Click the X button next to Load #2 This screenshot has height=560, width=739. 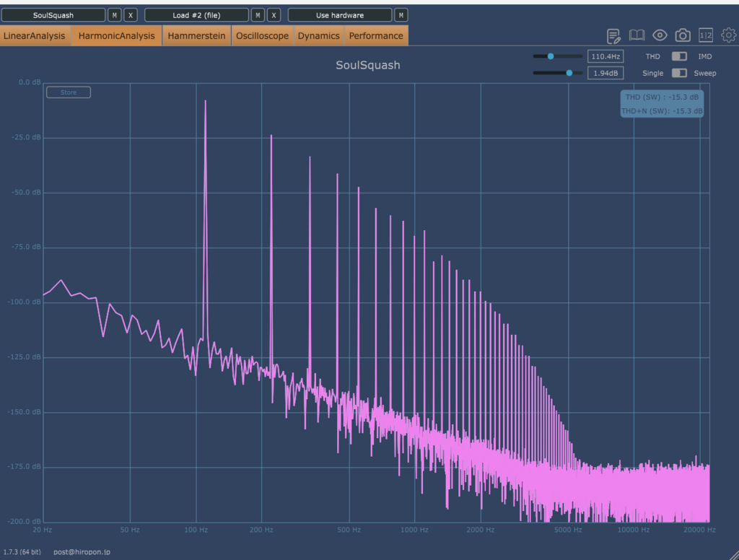tap(274, 15)
